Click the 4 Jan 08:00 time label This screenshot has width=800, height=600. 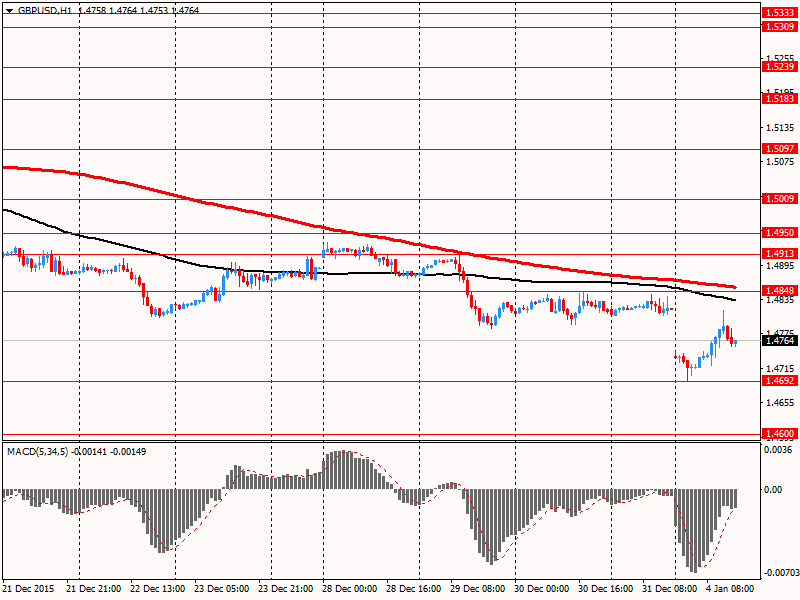click(730, 588)
